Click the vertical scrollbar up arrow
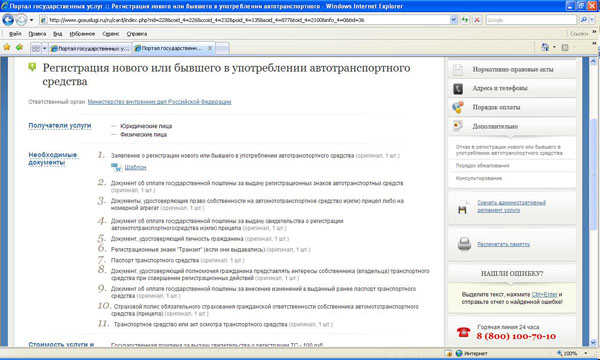Screen dimensions: 600x360 593,61
